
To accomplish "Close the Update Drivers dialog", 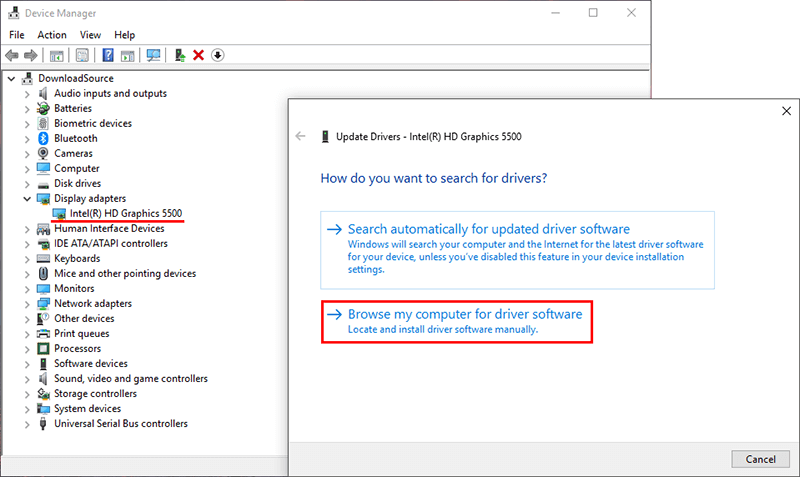I will 786,111.
